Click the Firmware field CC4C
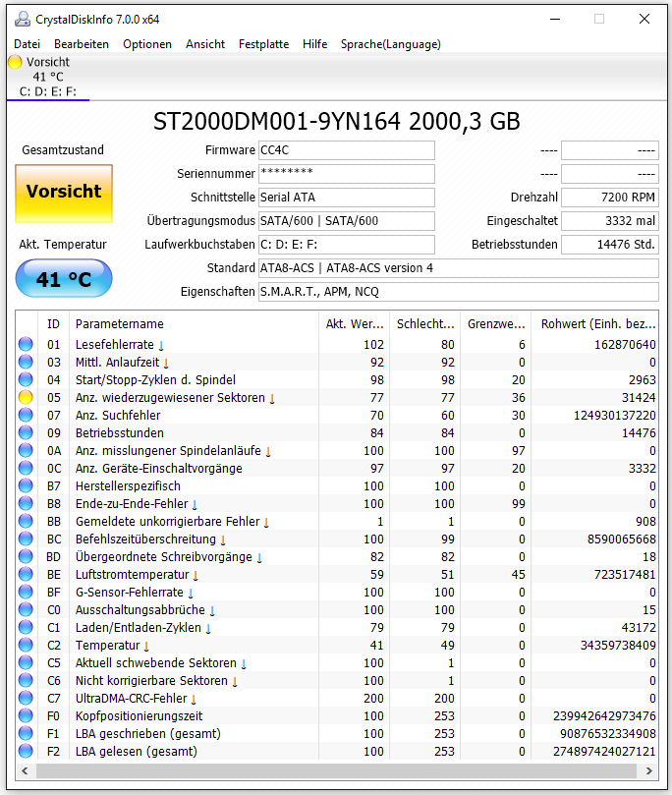 [x=347, y=150]
